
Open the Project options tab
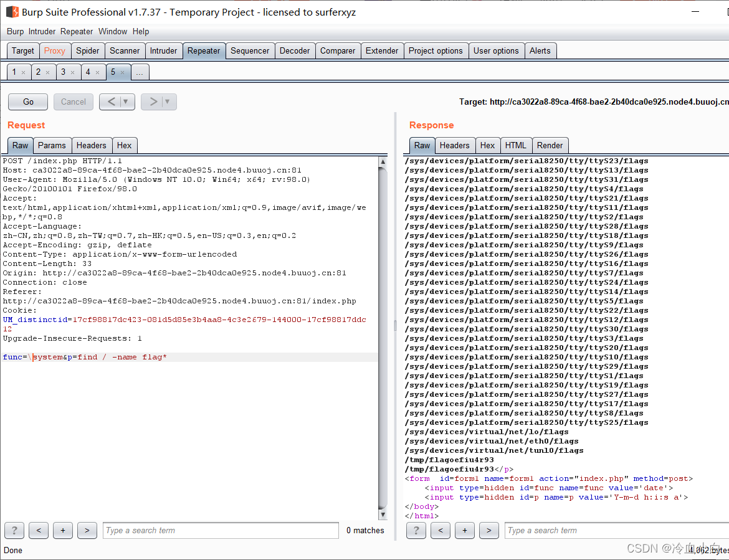[436, 50]
